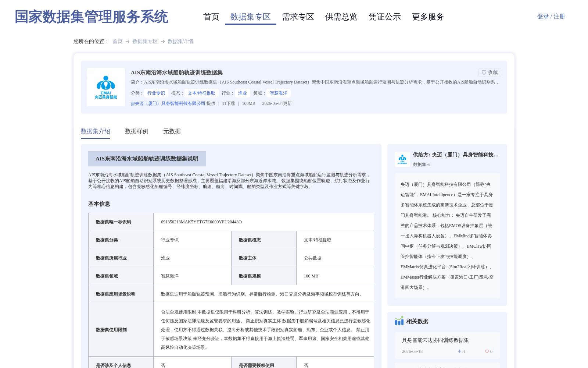
Task: Click 行业专识 category tag
Action: pyautogui.click(x=156, y=93)
